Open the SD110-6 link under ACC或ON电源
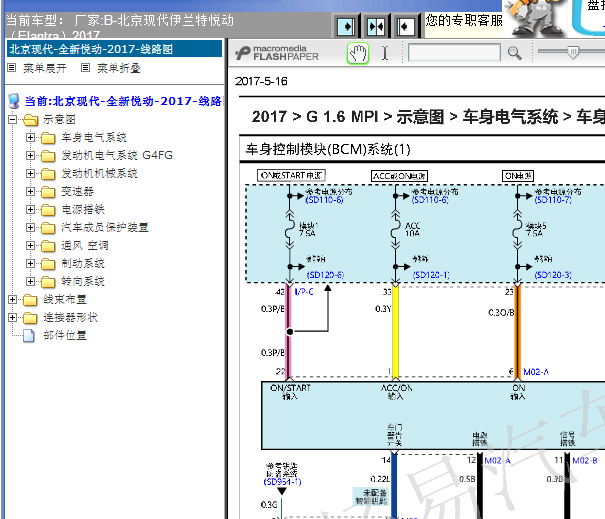The height and width of the screenshot is (519, 605). 430,200
